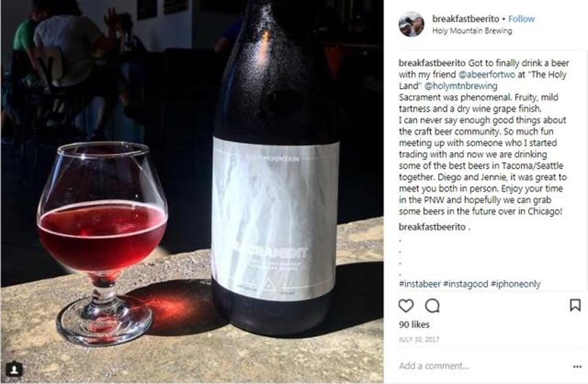Show tagged people icon on photo

pos(14,370)
